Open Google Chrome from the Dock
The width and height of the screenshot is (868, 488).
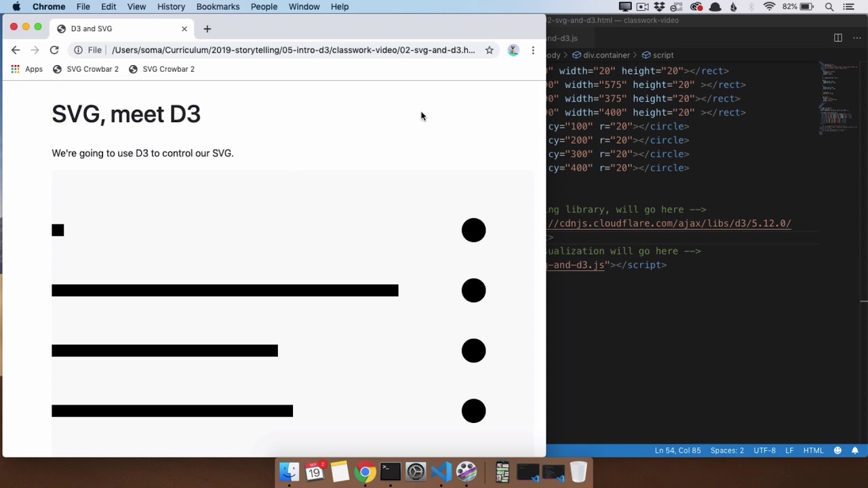tap(365, 472)
